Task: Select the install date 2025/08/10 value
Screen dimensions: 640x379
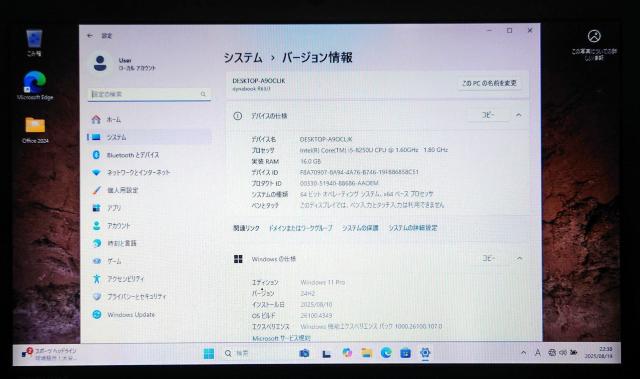Action: click(x=316, y=305)
